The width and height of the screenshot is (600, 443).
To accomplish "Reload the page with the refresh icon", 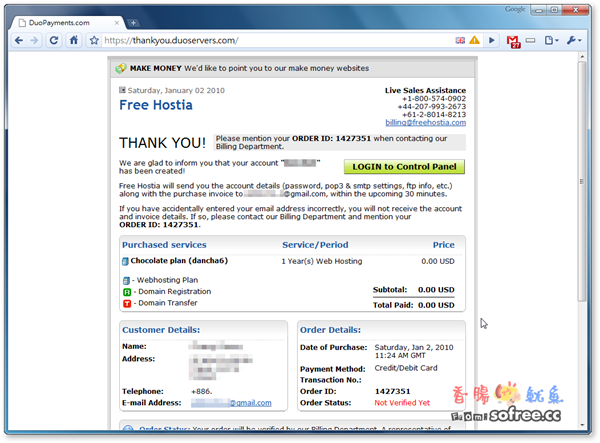I will click(x=54, y=40).
